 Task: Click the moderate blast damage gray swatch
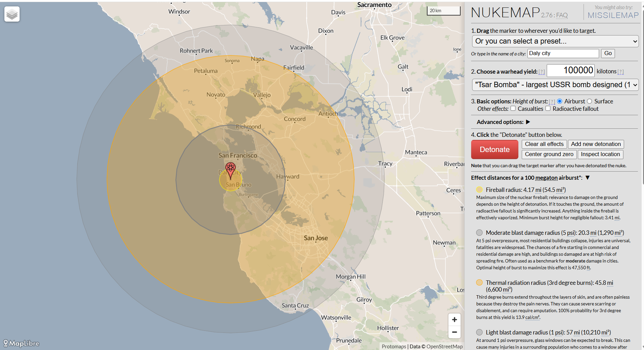(479, 232)
